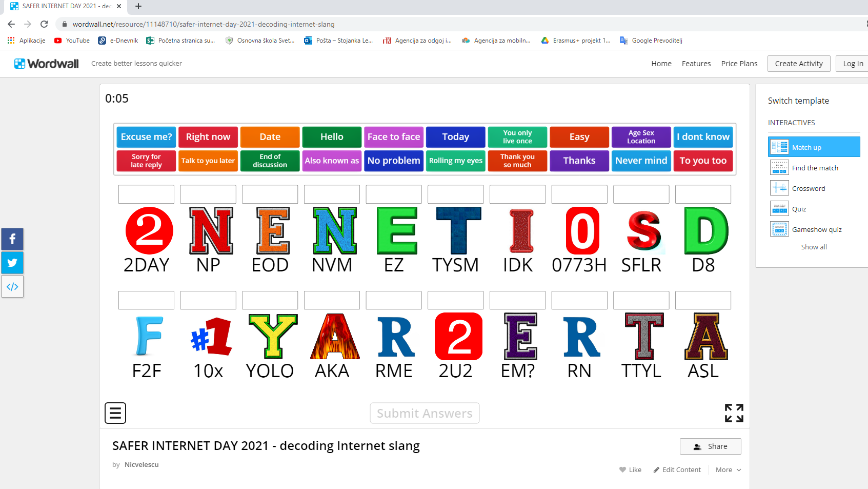Share the activity on Facebook
Viewport: 868px width, 489px height.
pyautogui.click(x=12, y=239)
